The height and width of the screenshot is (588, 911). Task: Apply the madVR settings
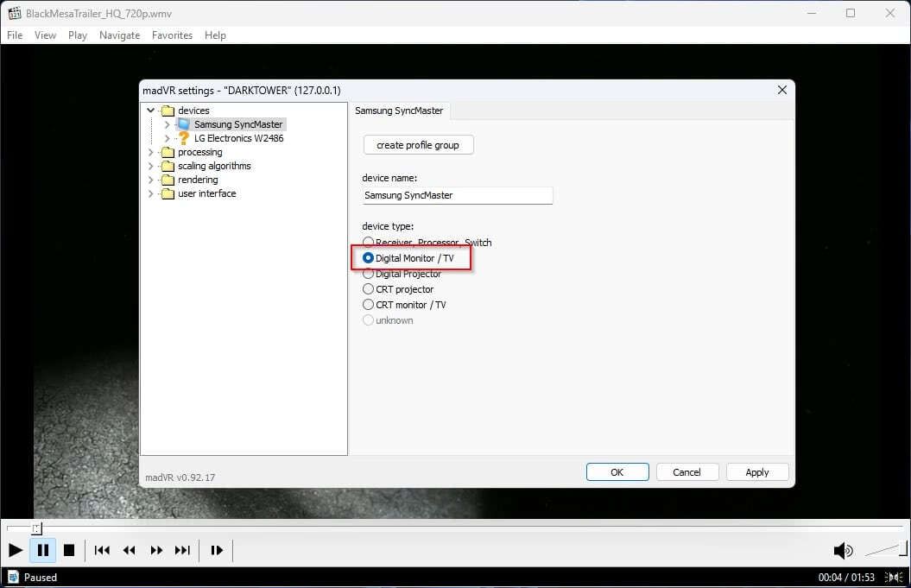757,471
